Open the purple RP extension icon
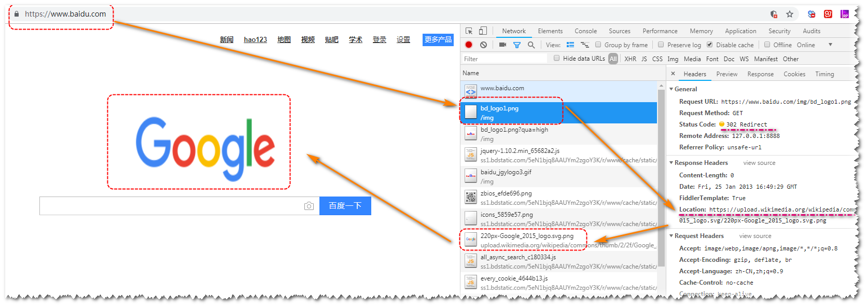Viewport: 868px width, 308px height. [845, 14]
